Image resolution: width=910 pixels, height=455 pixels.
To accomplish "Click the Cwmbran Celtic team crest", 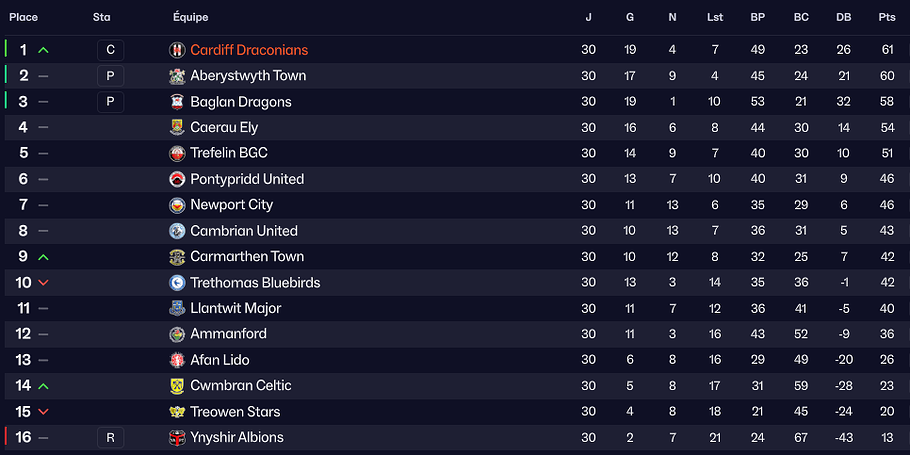I will (x=177, y=386).
